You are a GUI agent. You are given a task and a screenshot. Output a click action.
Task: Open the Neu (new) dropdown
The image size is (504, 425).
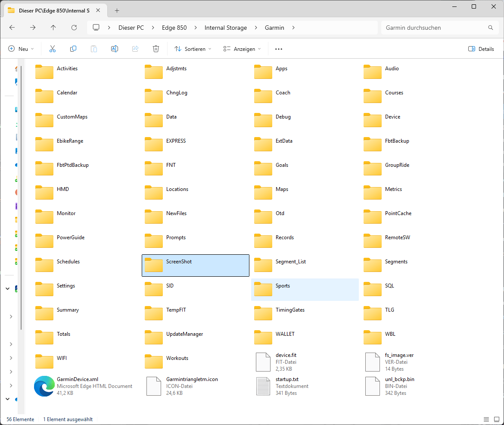pos(21,49)
